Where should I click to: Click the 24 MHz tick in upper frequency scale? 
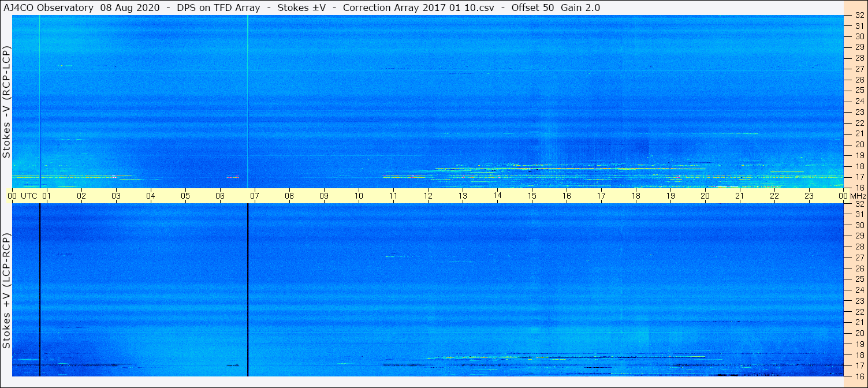(858, 102)
